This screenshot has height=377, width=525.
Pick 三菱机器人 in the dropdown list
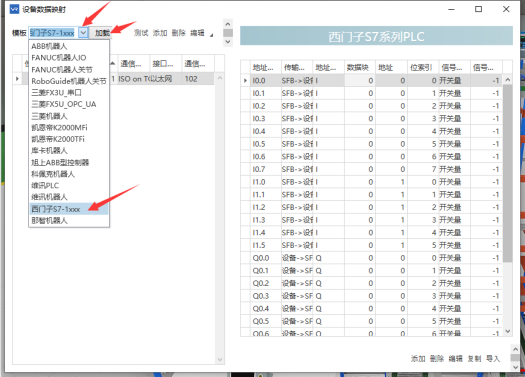pyautogui.click(x=49, y=116)
